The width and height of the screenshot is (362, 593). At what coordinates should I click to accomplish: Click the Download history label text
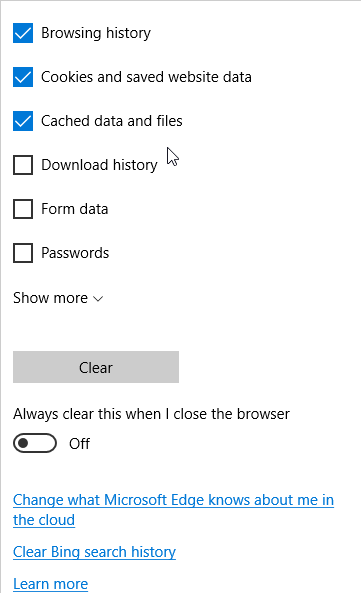(99, 165)
